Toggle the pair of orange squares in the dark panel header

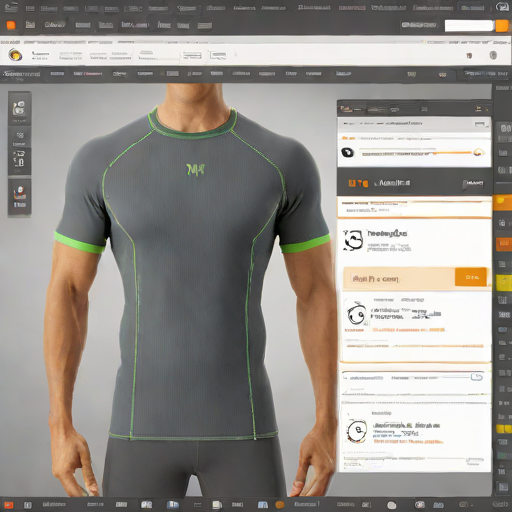(x=358, y=183)
